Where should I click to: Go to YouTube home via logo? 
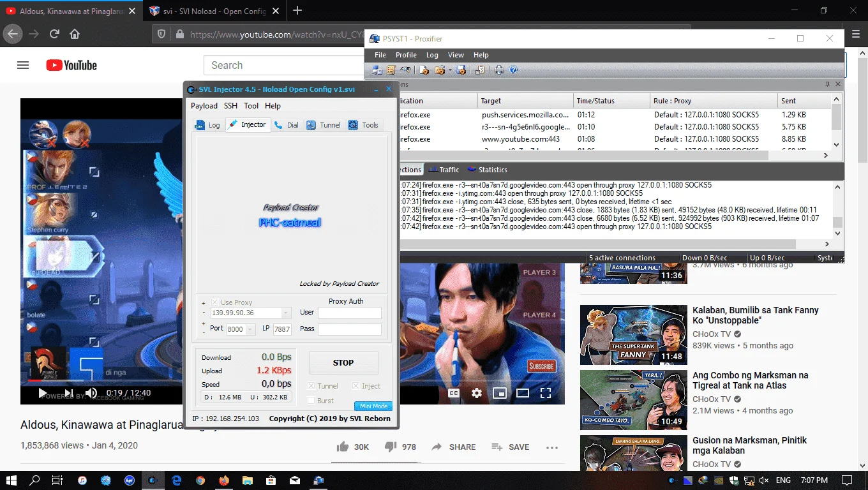point(71,65)
